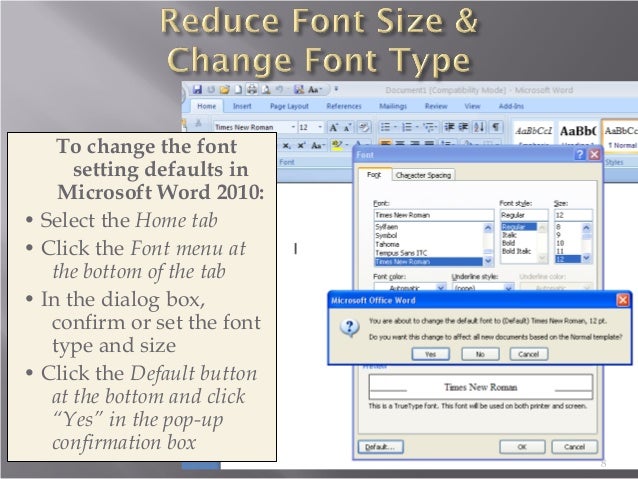Click Cancel in the confirmation box
Image resolution: width=638 pixels, height=479 pixels.
[529, 354]
